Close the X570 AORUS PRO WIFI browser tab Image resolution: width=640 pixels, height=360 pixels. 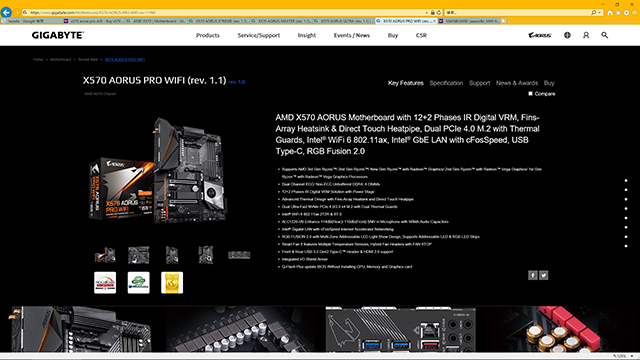point(434,21)
